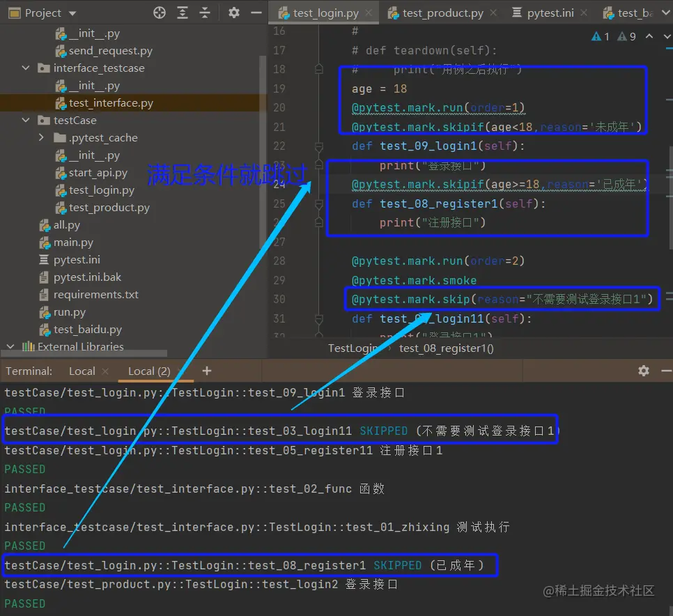This screenshot has height=616, width=673.
Task: Click the warnings indicator showing 1
Action: 600,37
